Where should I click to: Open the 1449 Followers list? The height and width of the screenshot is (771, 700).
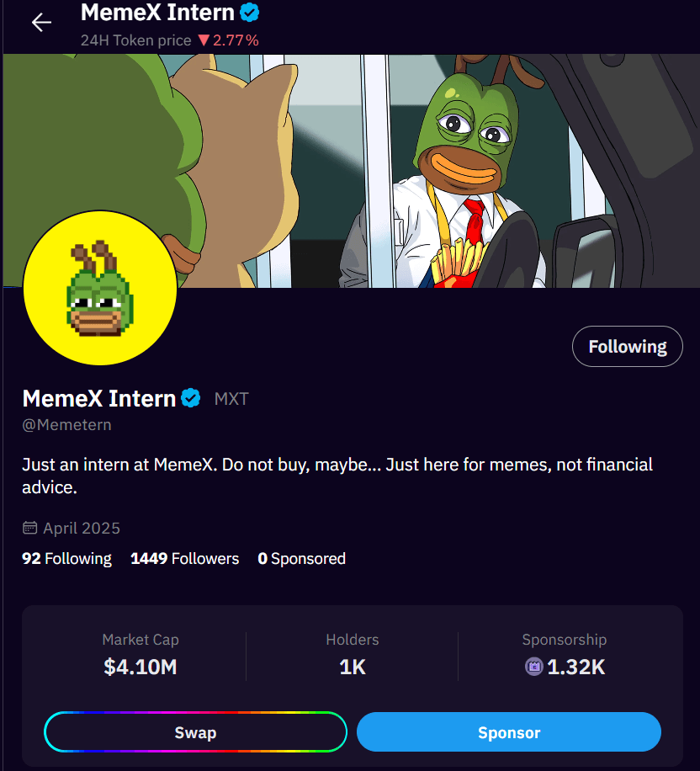[184, 559]
